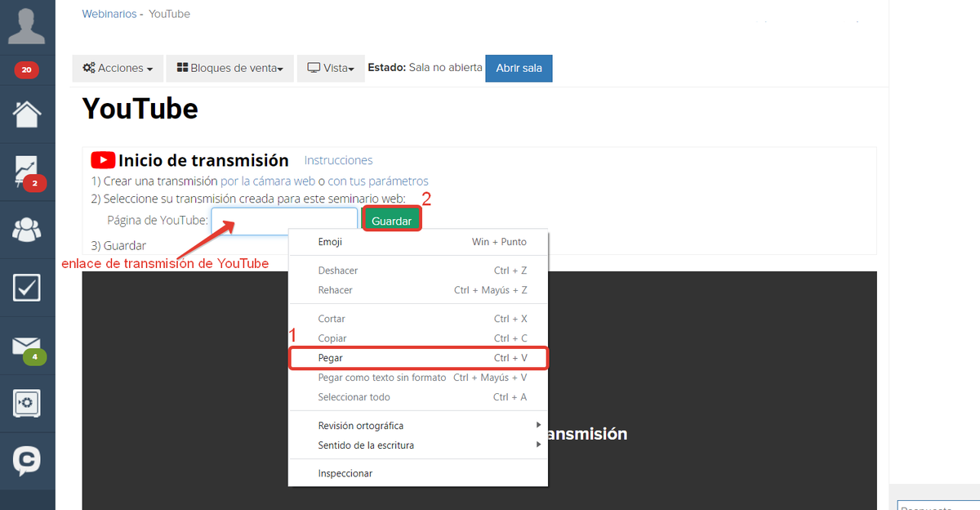Open the safe vault icon in sidebar
Screen dimensions: 980x510
point(27,402)
